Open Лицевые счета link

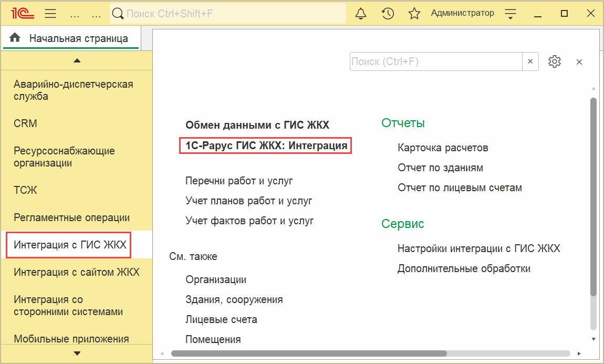221,319
